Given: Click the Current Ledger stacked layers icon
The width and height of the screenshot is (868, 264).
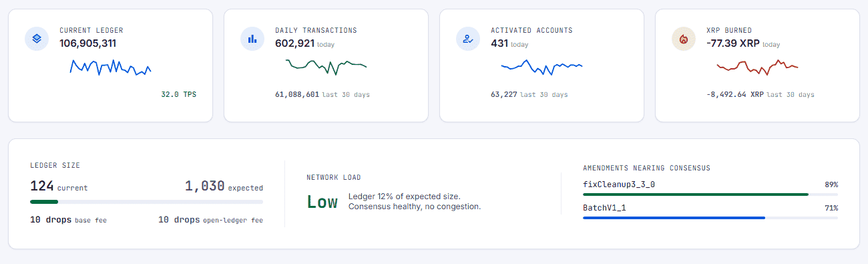Looking at the screenshot, I should (37, 39).
